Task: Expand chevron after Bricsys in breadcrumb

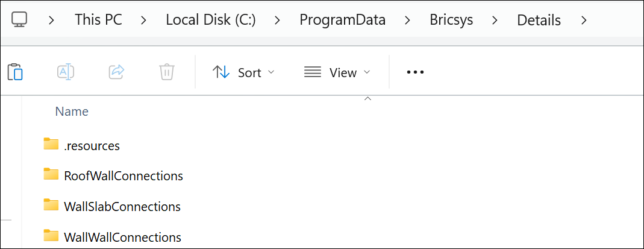Action: tap(495, 20)
